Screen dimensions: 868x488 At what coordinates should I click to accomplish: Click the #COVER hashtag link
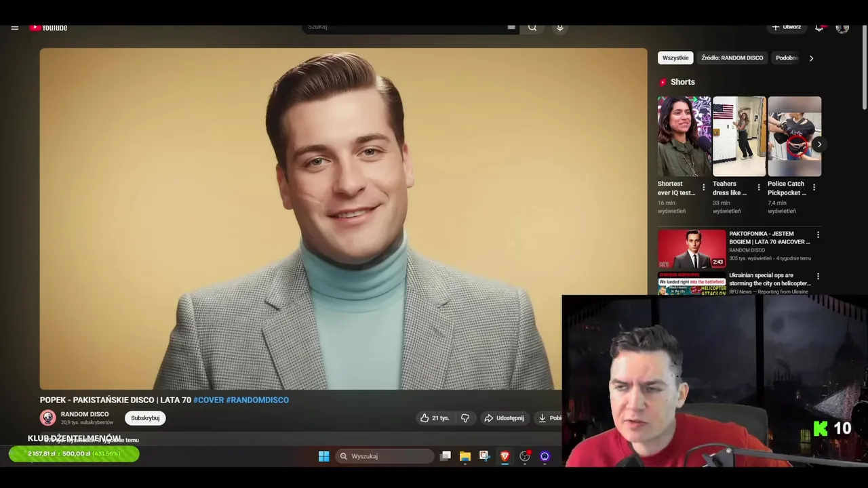click(x=208, y=400)
